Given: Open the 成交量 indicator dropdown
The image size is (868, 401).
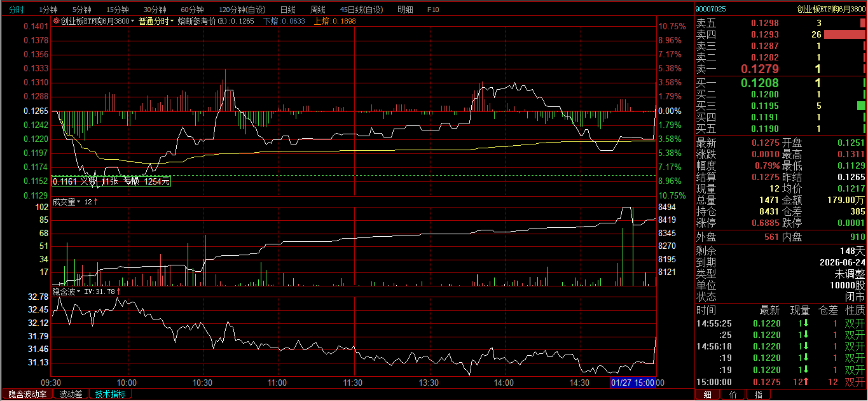Looking at the screenshot, I should (x=67, y=202).
